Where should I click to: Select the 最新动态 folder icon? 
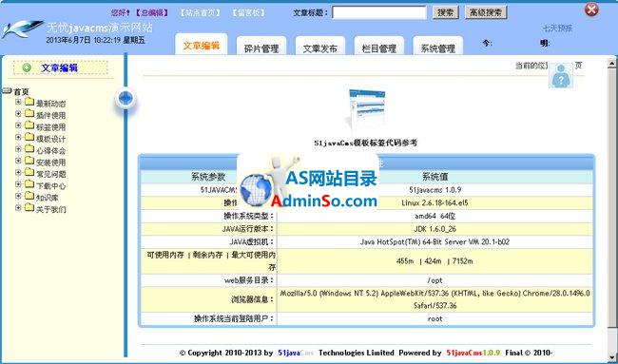point(29,103)
